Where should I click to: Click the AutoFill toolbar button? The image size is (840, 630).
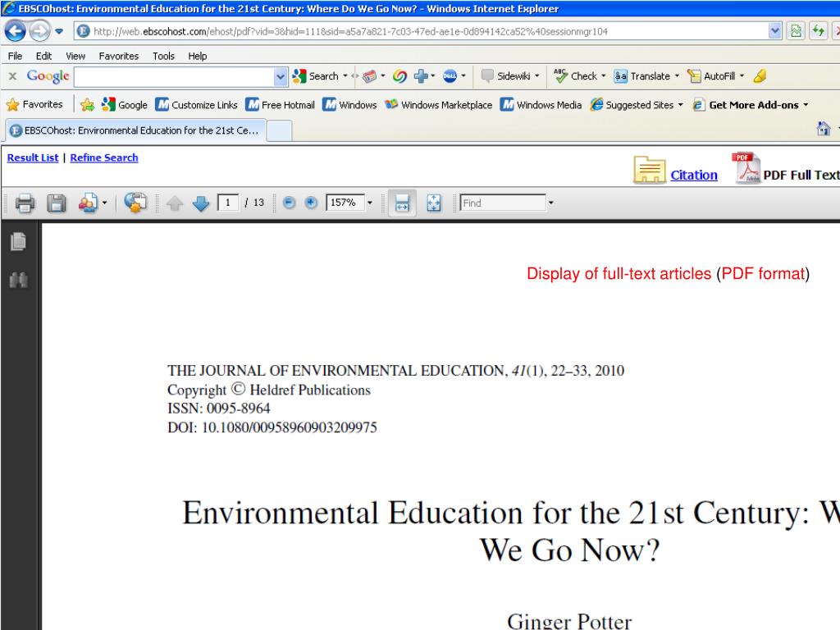point(715,76)
